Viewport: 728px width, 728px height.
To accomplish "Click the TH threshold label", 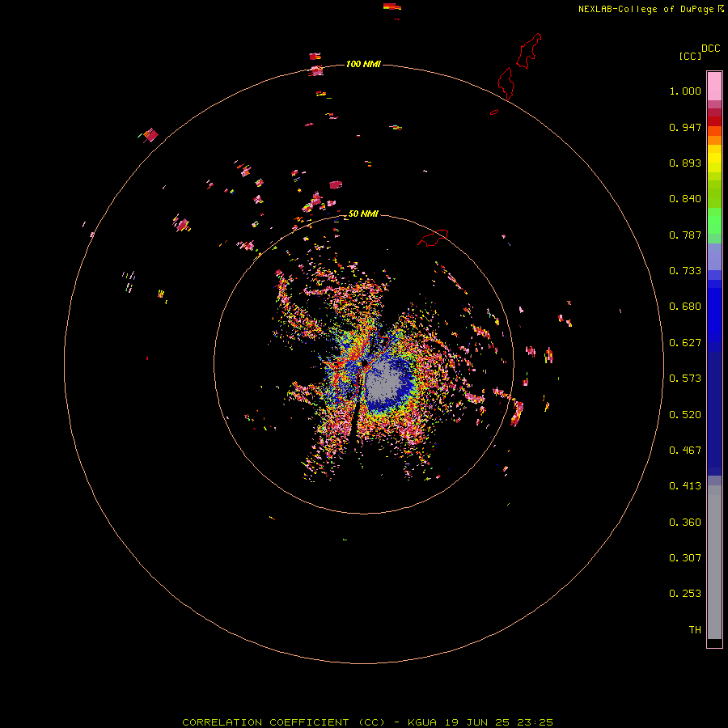I will [x=695, y=630].
